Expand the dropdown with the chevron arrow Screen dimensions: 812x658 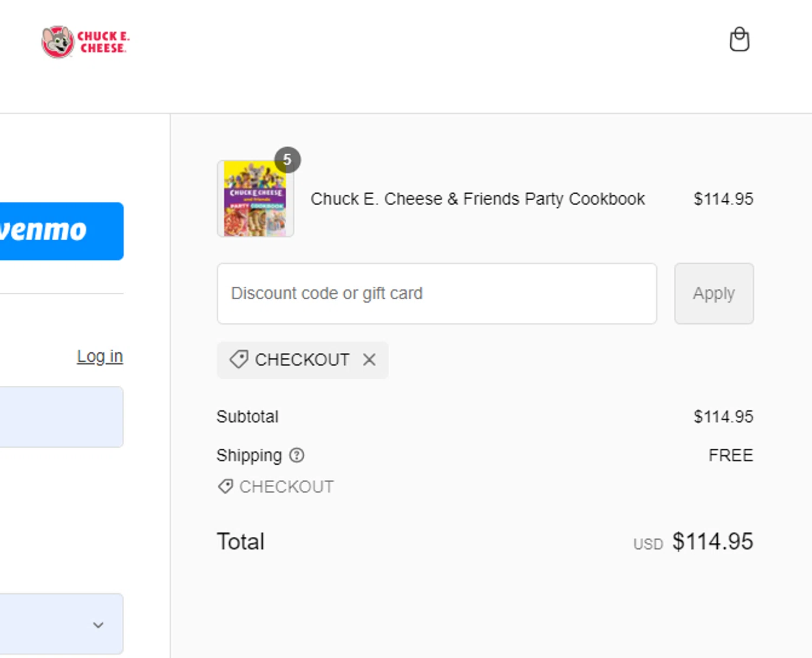point(98,624)
